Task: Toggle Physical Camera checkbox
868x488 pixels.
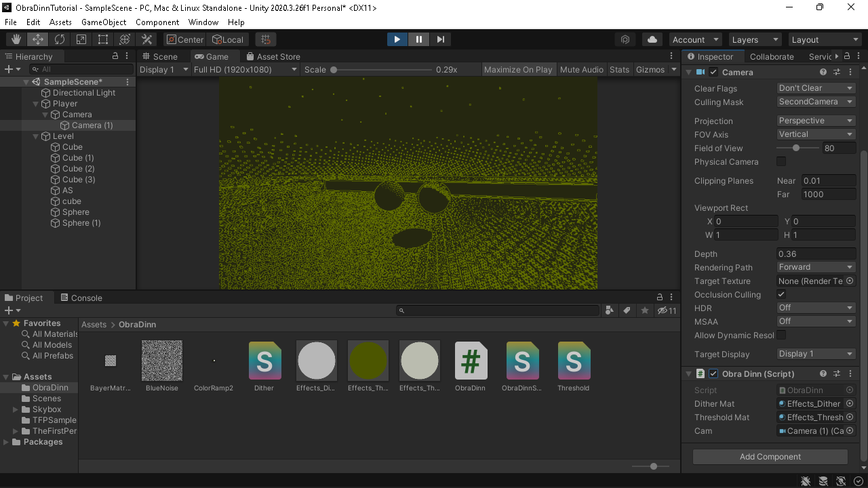Action: [781, 161]
